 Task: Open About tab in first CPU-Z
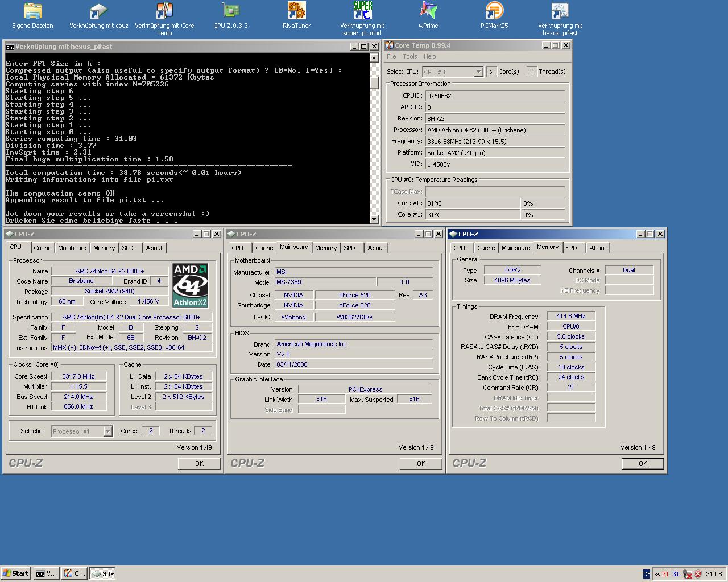[x=154, y=248]
